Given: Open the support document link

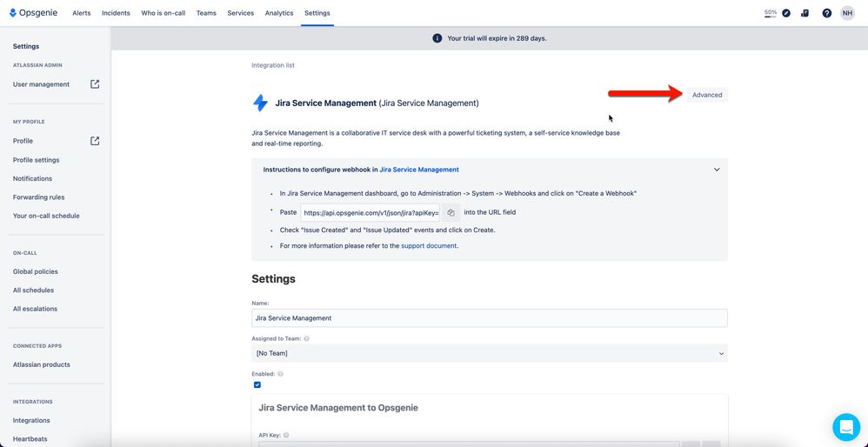Looking at the screenshot, I should 429,245.
